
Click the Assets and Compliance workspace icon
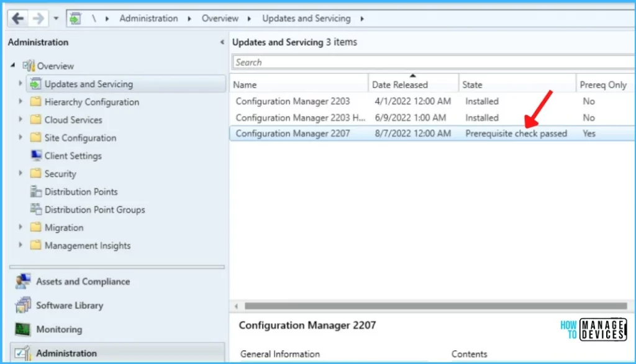click(23, 281)
